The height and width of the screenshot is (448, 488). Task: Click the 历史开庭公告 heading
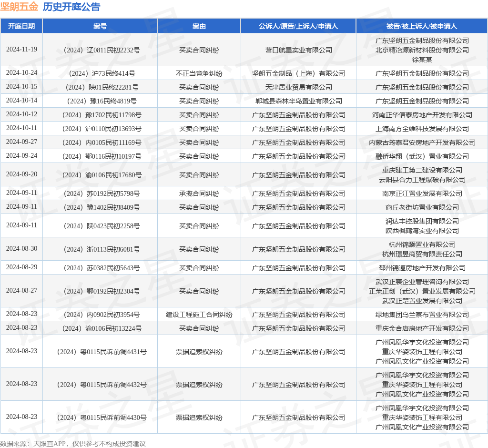(x=71, y=7)
